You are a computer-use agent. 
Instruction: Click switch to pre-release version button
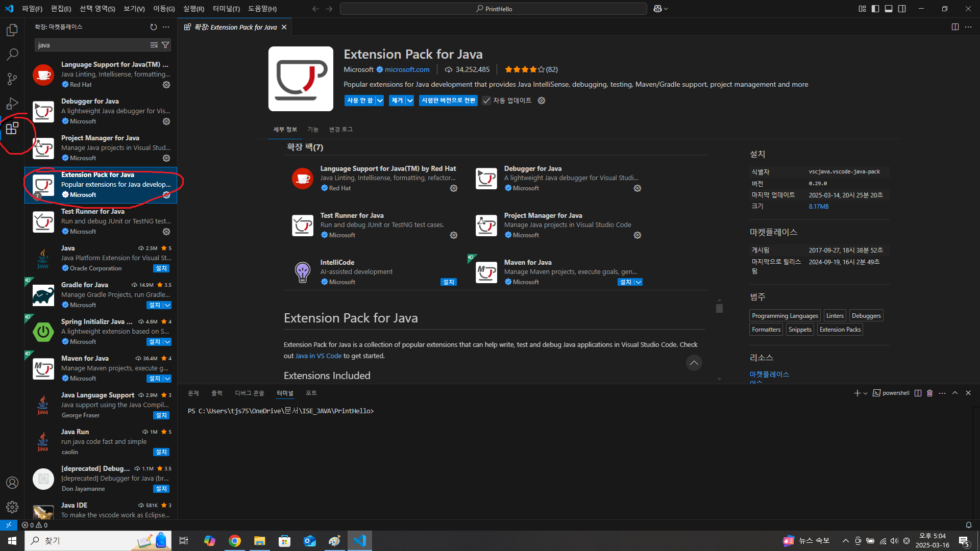coord(448,101)
